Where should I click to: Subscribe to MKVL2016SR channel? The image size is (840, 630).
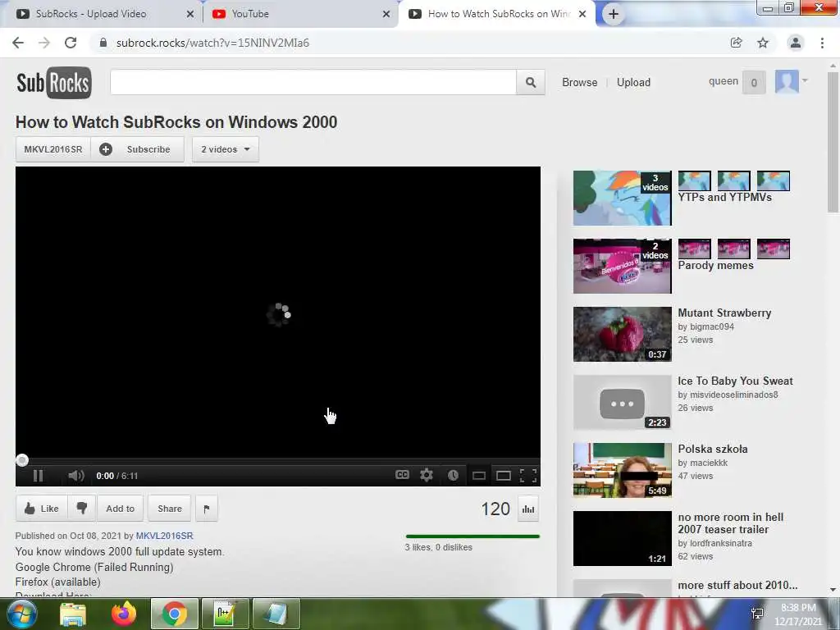click(138, 149)
